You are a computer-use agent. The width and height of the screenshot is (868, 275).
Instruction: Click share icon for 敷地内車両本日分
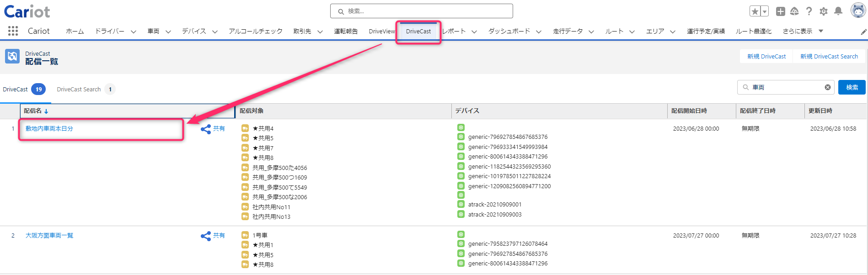[206, 129]
